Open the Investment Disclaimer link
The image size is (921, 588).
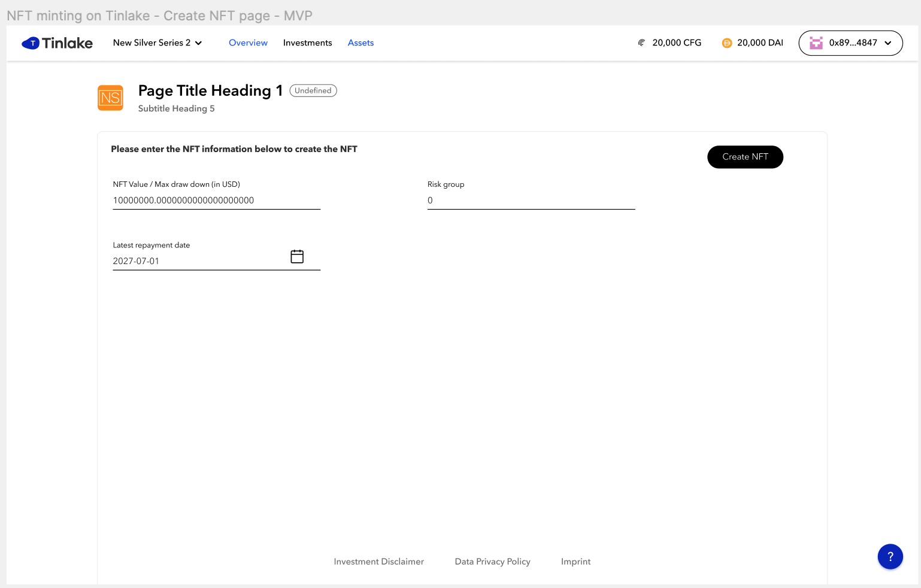coord(378,562)
